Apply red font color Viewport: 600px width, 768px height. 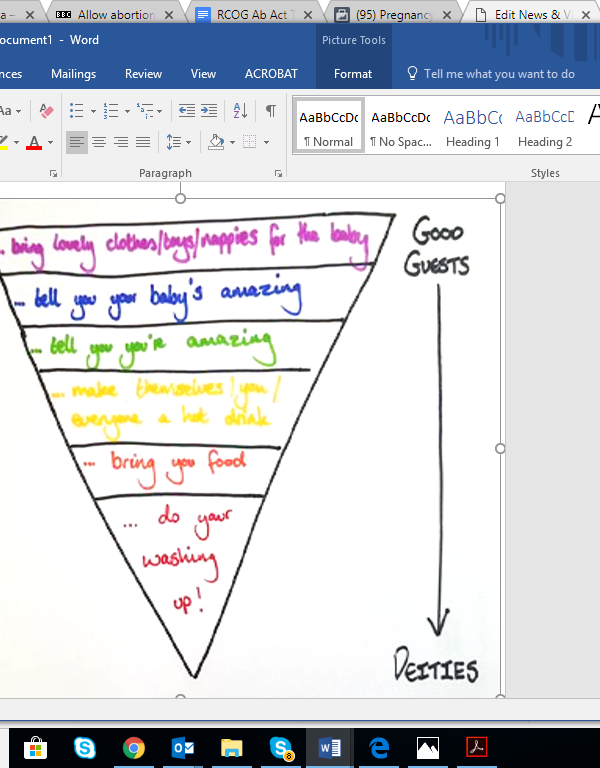pos(34,142)
